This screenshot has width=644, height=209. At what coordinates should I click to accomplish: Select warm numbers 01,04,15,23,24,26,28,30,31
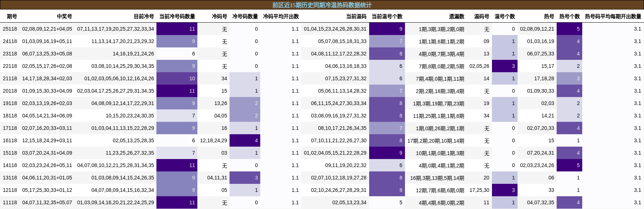[335, 29]
